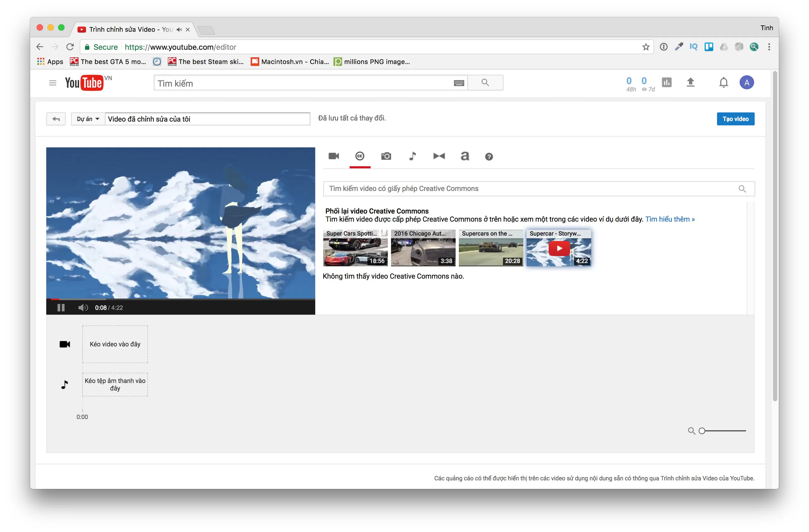Open the account avatar menu

[746, 83]
